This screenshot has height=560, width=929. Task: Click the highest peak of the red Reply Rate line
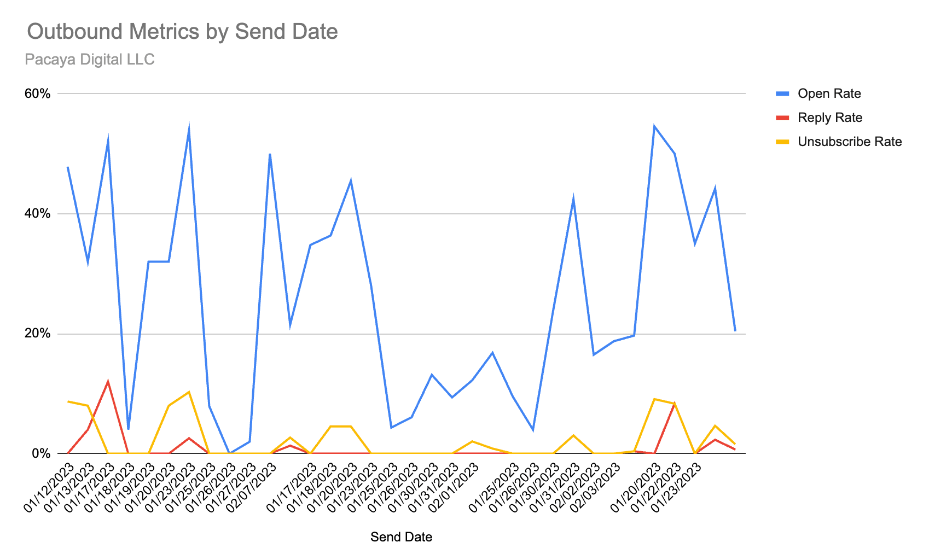(108, 381)
